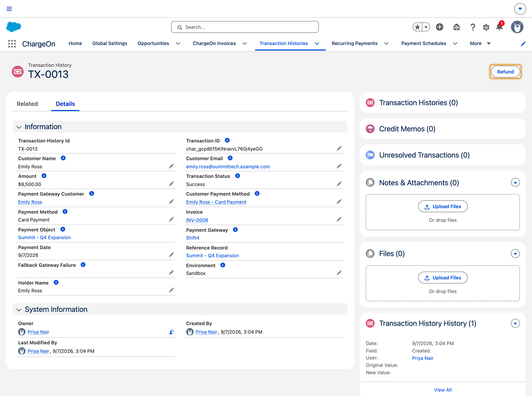Open Notes & Attachments actions dropdown
The image size is (532, 396).
coord(515,183)
